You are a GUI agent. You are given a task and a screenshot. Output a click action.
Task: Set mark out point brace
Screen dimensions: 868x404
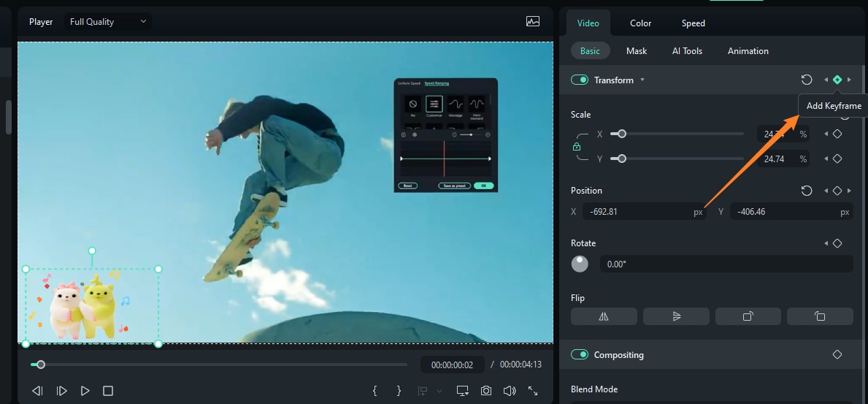399,391
